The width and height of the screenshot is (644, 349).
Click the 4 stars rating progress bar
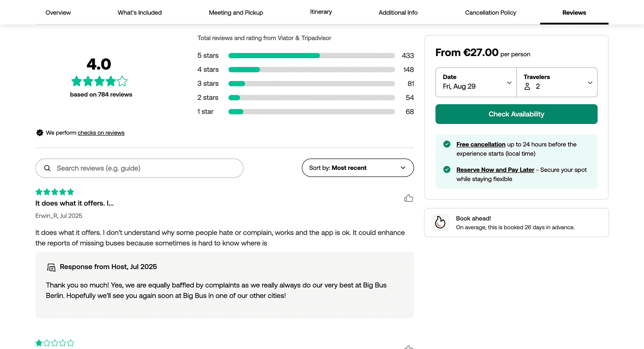[x=311, y=69]
